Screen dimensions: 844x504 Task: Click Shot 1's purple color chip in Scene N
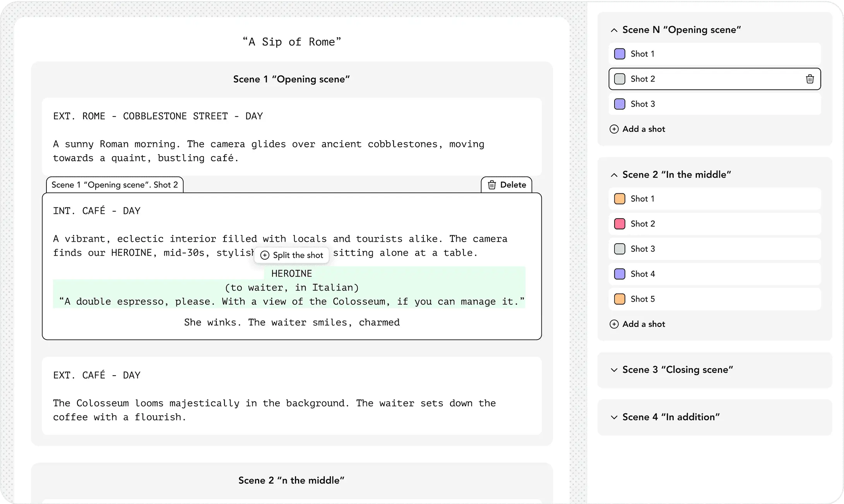[x=620, y=54]
